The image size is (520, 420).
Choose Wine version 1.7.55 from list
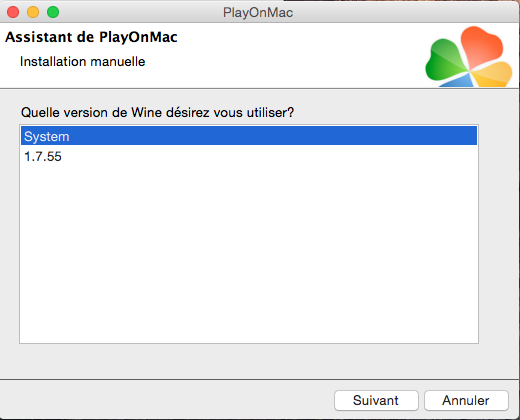(x=249, y=156)
